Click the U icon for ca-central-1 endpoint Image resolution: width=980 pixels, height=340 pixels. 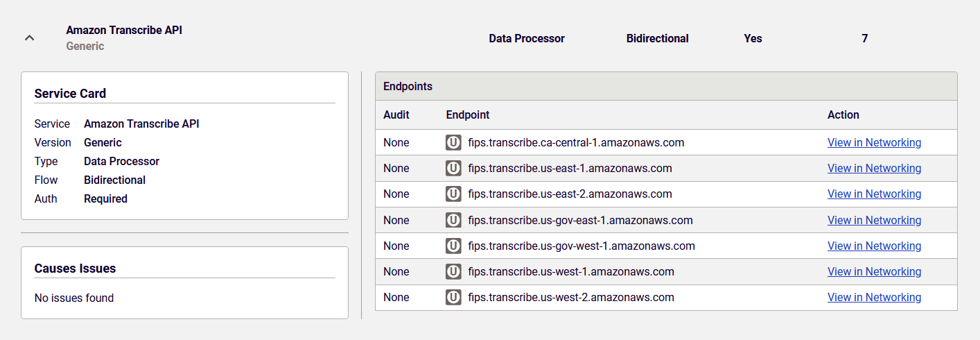tap(453, 143)
